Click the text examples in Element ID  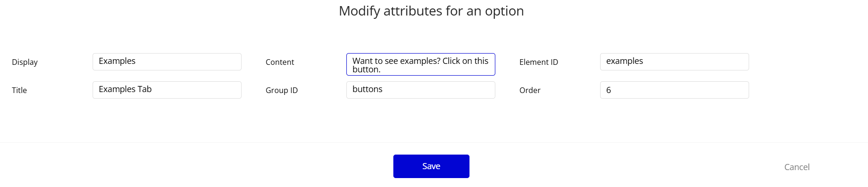click(625, 61)
